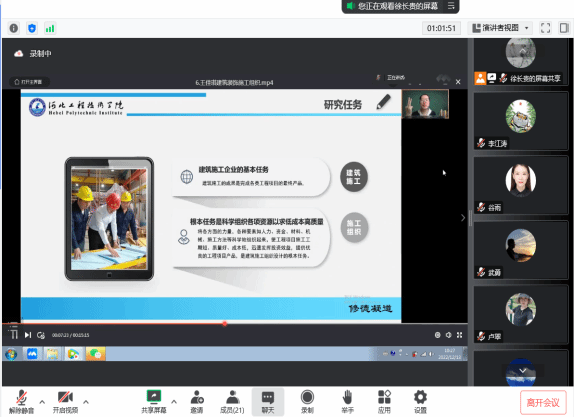Select participant 李江涛's video tile

click(x=521, y=121)
